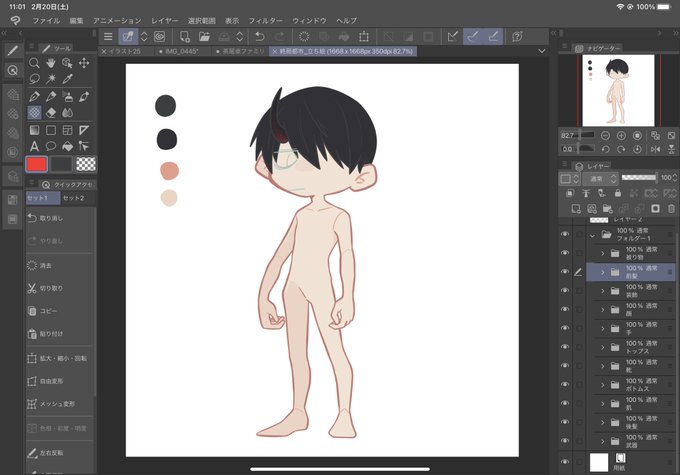680x475 pixels.
Task: Select the magnifier Zoom tool
Action: coord(34,63)
